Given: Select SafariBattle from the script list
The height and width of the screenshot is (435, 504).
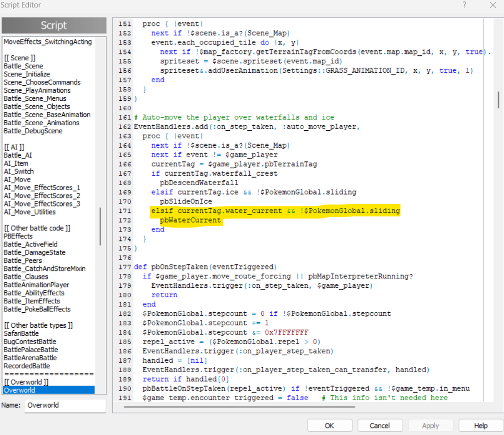Looking at the screenshot, I should [21, 333].
